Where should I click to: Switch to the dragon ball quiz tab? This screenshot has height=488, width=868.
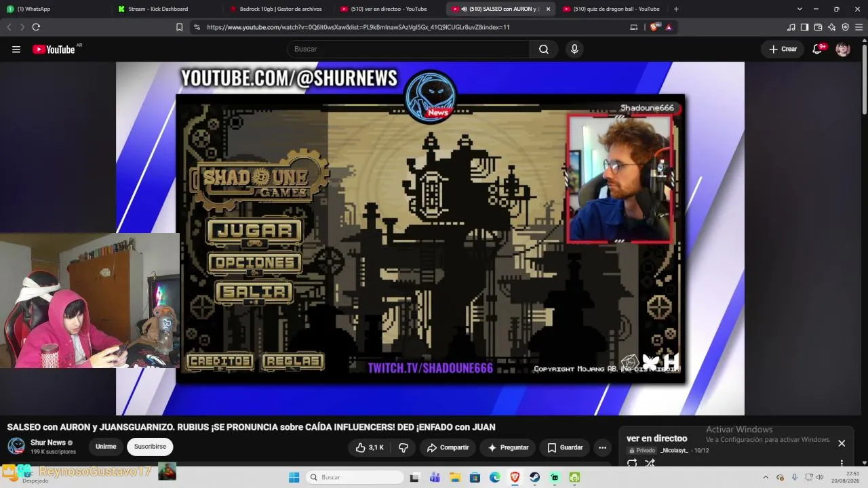pyautogui.click(x=612, y=9)
